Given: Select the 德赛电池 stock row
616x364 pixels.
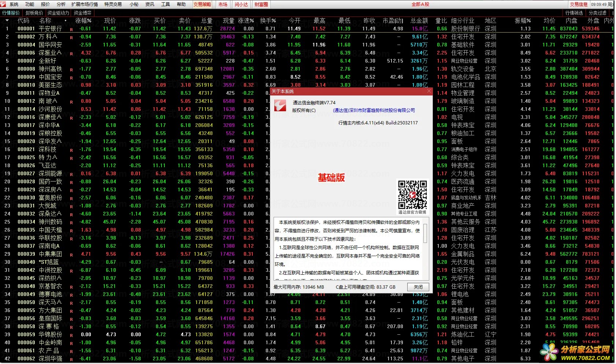Looking at the screenshot, I should click(308, 294).
